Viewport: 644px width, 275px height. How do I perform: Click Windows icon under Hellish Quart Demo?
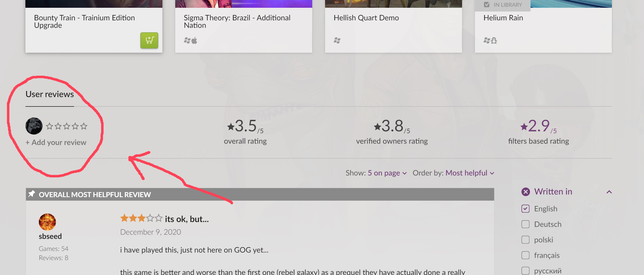[x=337, y=40]
